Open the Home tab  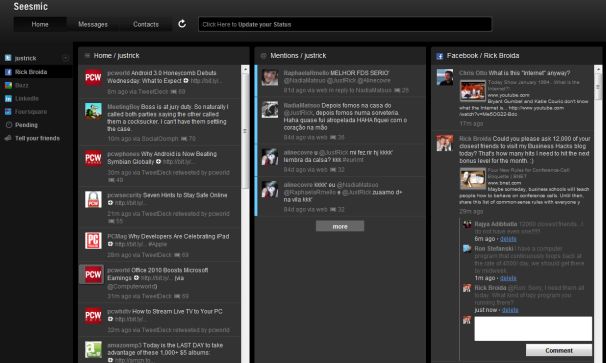(x=40, y=24)
